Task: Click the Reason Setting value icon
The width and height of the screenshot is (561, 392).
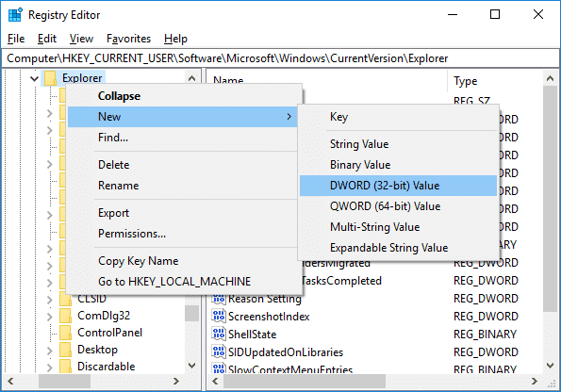Action: (219, 299)
